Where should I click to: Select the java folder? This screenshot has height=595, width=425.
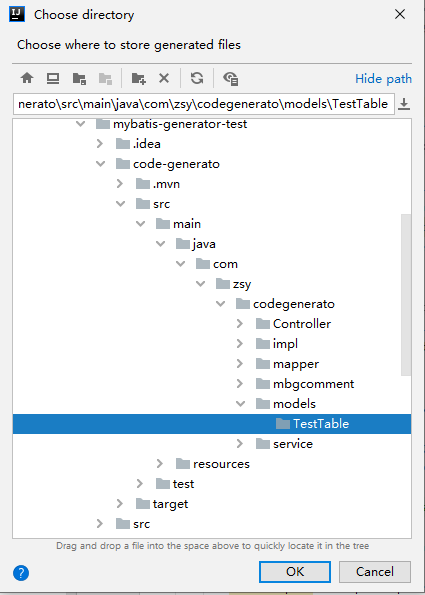pyautogui.click(x=196, y=244)
